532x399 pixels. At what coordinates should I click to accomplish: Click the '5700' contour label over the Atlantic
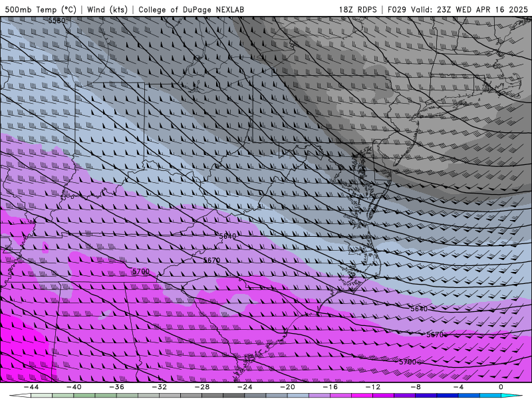tap(408, 362)
